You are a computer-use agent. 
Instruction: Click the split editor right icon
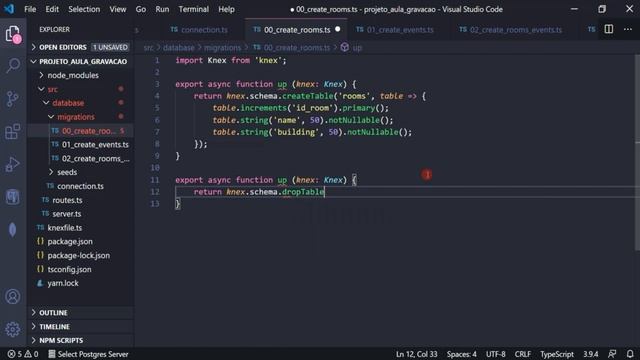coord(609,29)
